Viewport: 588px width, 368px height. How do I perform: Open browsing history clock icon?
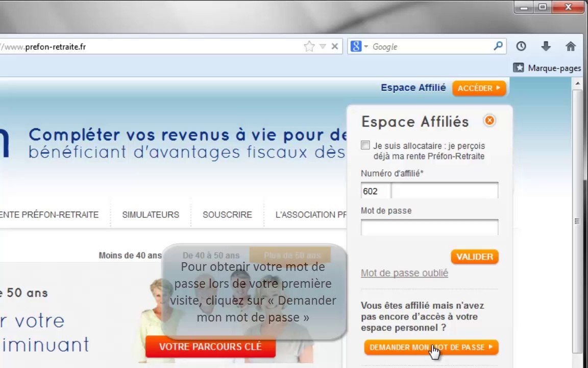pyautogui.click(x=521, y=46)
